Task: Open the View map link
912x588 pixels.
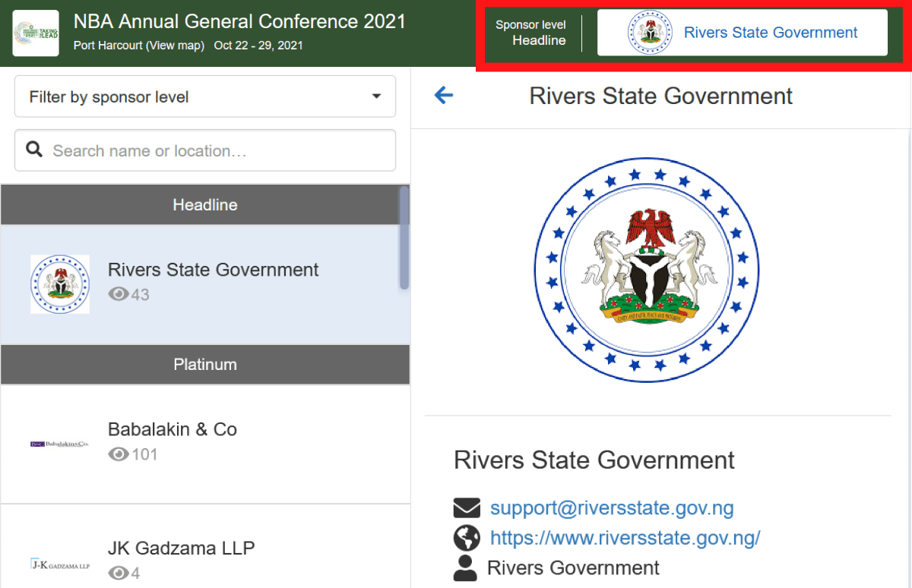Action: coord(176,46)
